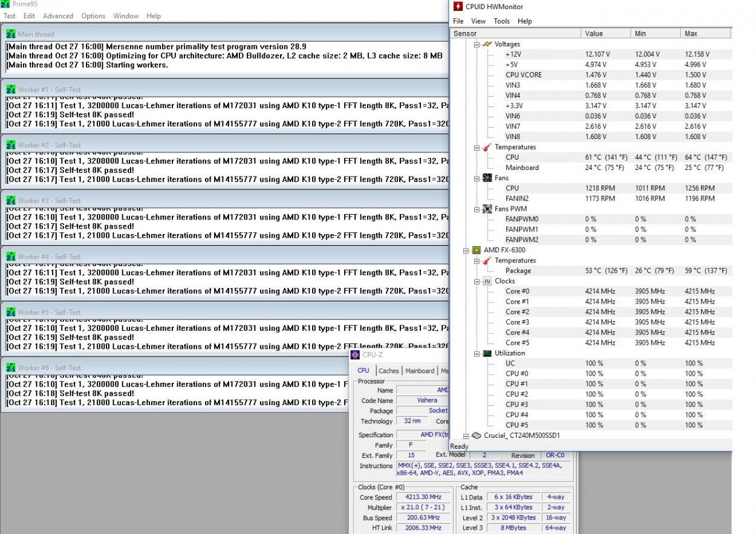This screenshot has height=534, width=756.
Task: Click the Sensor column header
Action: (x=516, y=33)
